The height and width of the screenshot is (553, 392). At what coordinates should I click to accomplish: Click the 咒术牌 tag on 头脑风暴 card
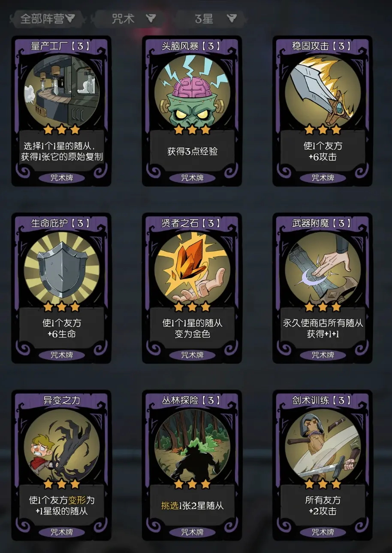[192, 178]
